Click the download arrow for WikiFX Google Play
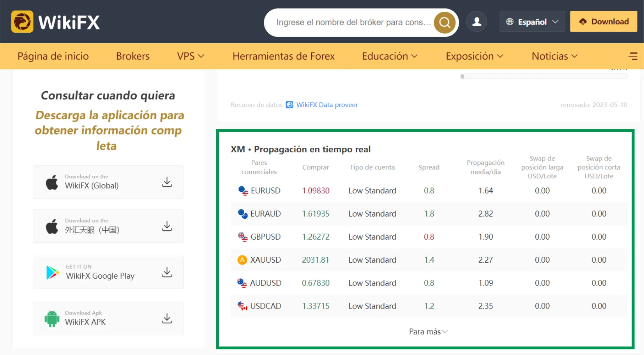Image resolution: width=644 pixels, height=355 pixels. click(167, 272)
